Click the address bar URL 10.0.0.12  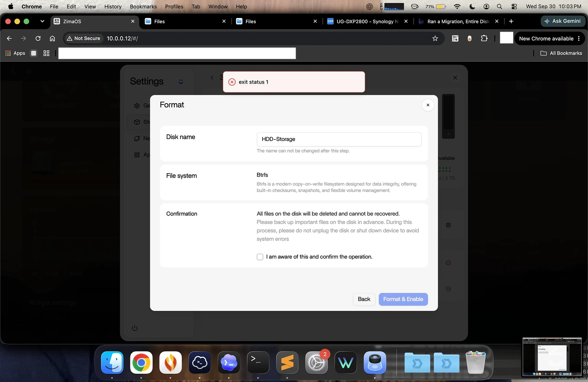(122, 39)
